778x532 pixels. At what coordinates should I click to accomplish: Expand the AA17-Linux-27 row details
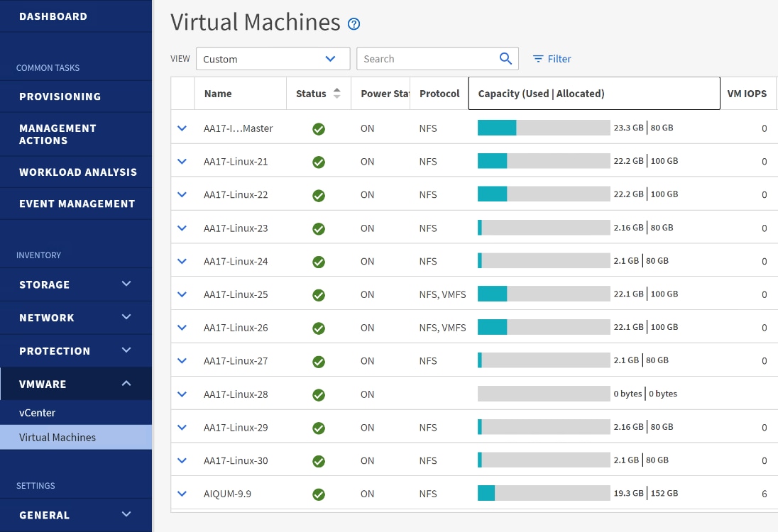(182, 361)
